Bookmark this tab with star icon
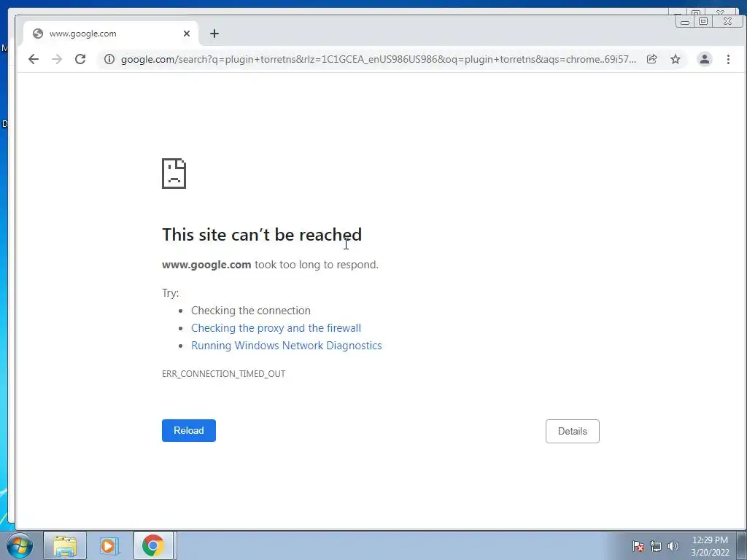 pyautogui.click(x=675, y=59)
